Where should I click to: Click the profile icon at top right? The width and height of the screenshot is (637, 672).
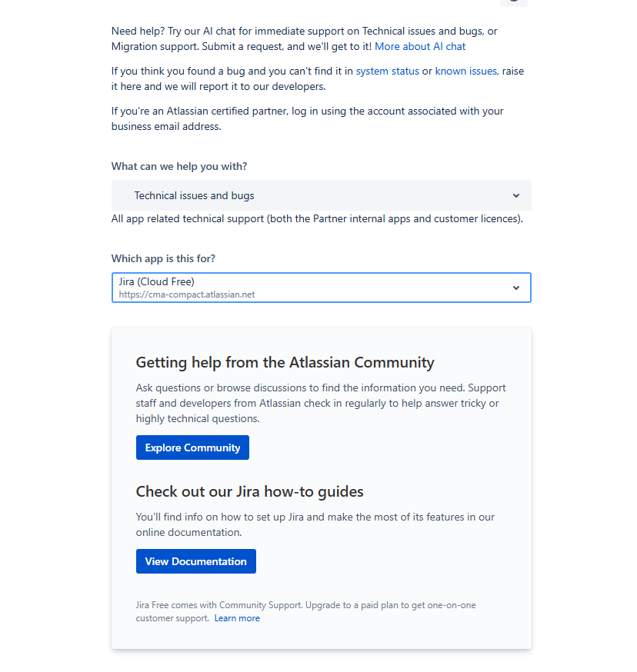tap(513, 3)
